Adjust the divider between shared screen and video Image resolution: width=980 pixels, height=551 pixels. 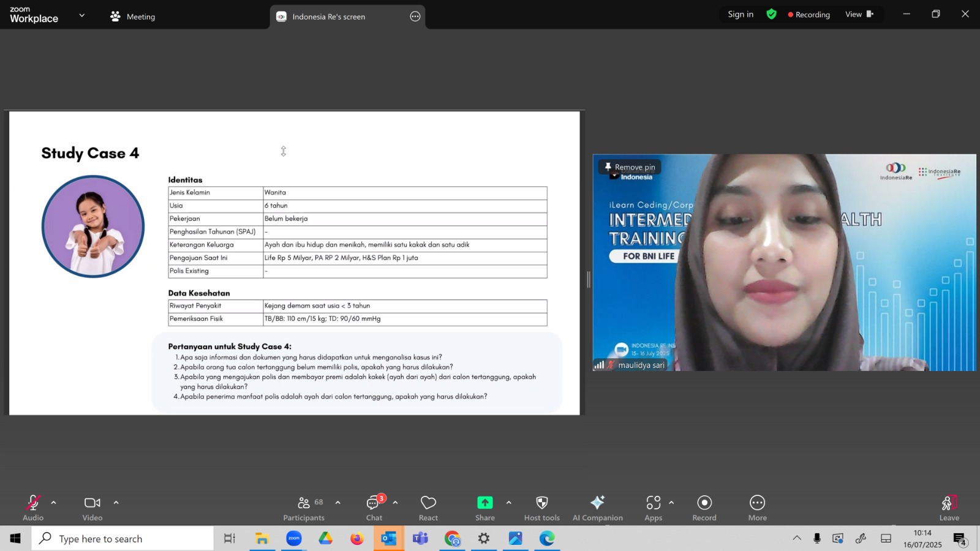[x=589, y=280]
